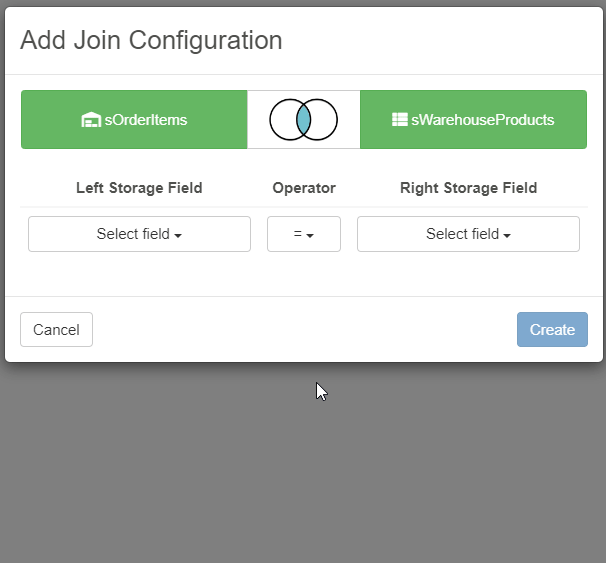
Task: Open the equals operator dropdown
Action: [x=303, y=234]
